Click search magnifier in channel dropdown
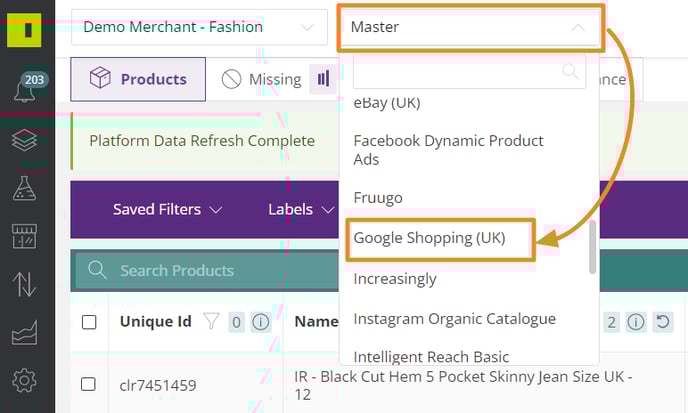The height and width of the screenshot is (413, 688). pos(570,71)
